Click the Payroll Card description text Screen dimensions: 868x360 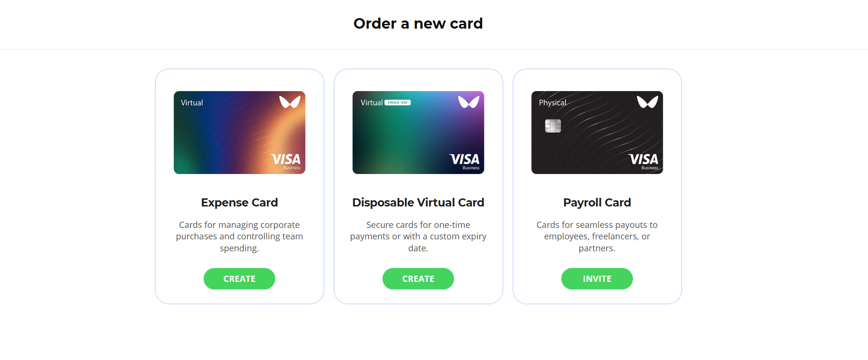pyautogui.click(x=597, y=237)
